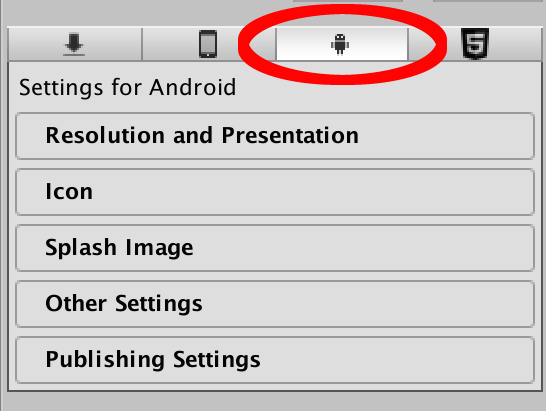Click the downward arrow standalone icon

74,44
